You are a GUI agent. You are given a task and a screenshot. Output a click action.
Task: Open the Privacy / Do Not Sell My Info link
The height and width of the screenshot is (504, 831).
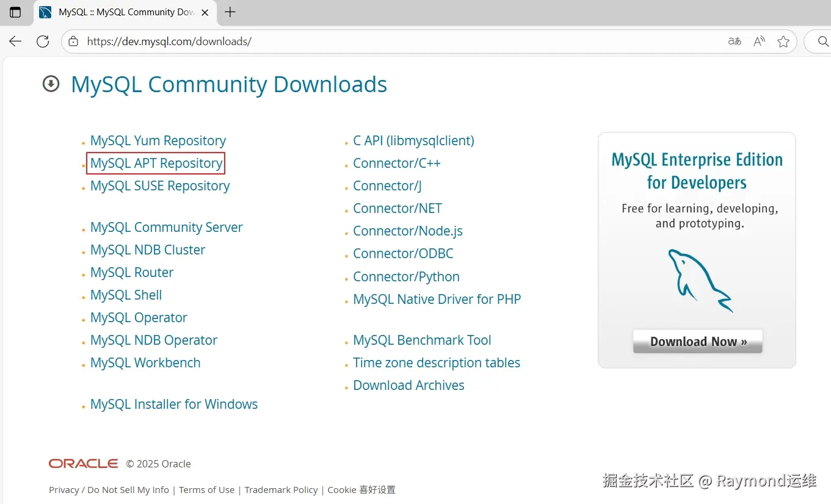point(109,489)
